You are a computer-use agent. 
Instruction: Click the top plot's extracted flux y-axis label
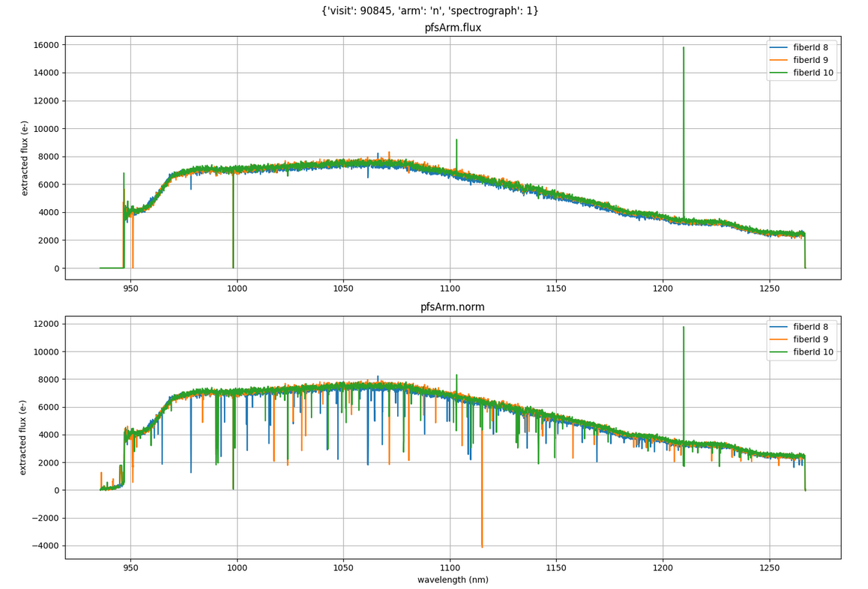click(x=25, y=158)
